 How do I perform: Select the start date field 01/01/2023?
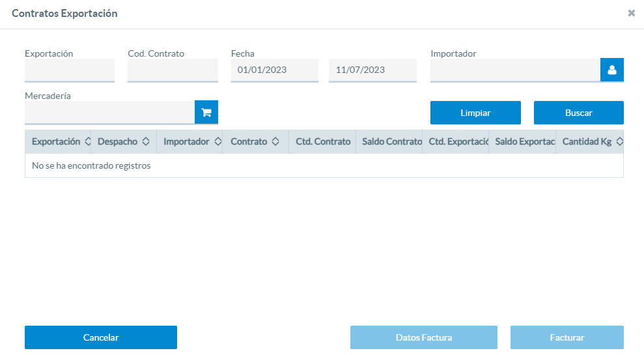click(x=275, y=70)
